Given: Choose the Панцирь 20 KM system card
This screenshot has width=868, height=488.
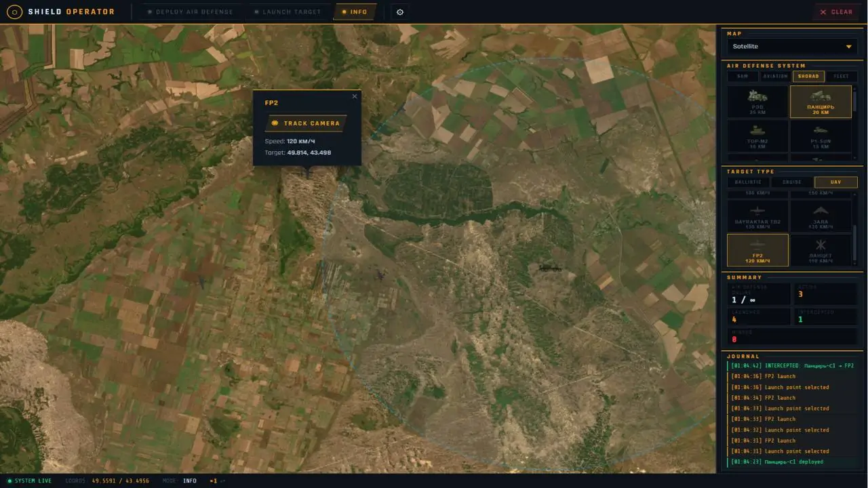Looking at the screenshot, I should point(821,102).
